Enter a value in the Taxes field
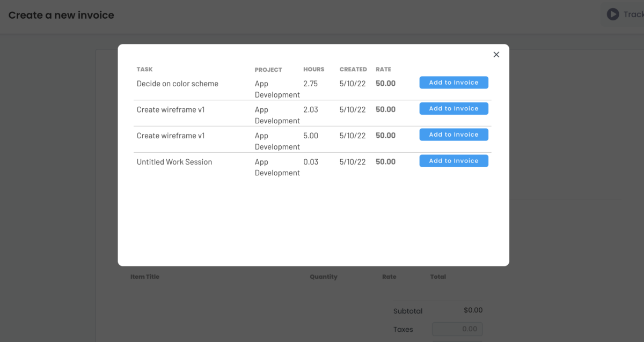This screenshot has width=644, height=342. [x=457, y=329]
